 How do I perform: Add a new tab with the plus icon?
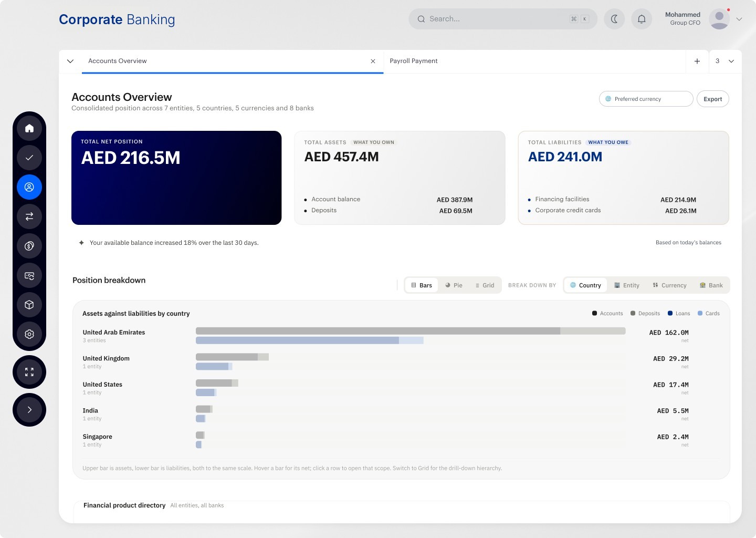(697, 61)
